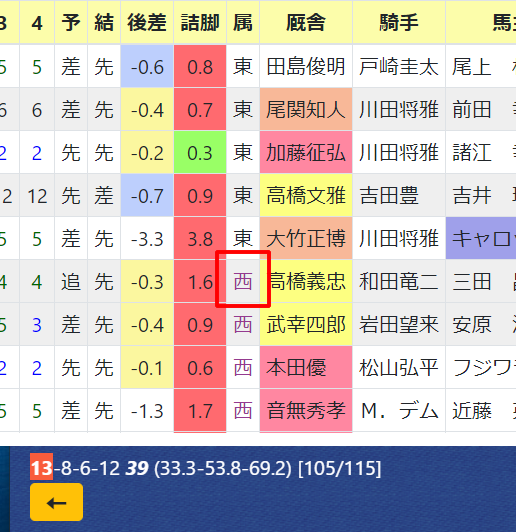Click owner cell 吉井

tap(481, 195)
